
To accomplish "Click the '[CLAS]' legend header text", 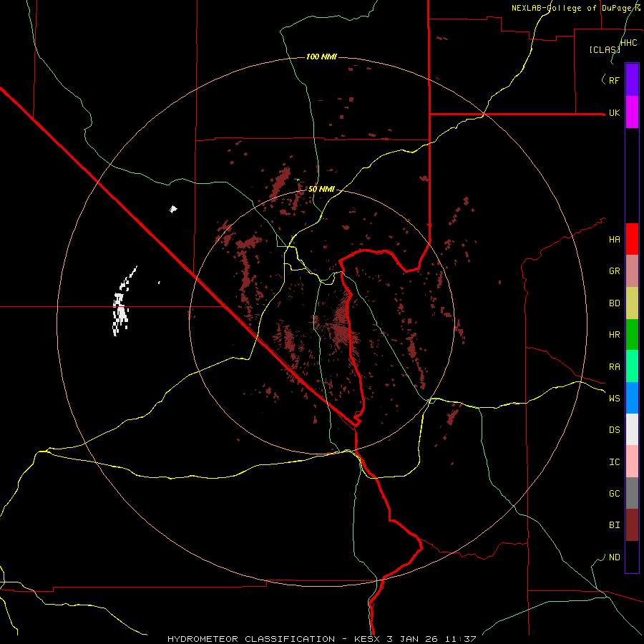I will pos(605,50).
